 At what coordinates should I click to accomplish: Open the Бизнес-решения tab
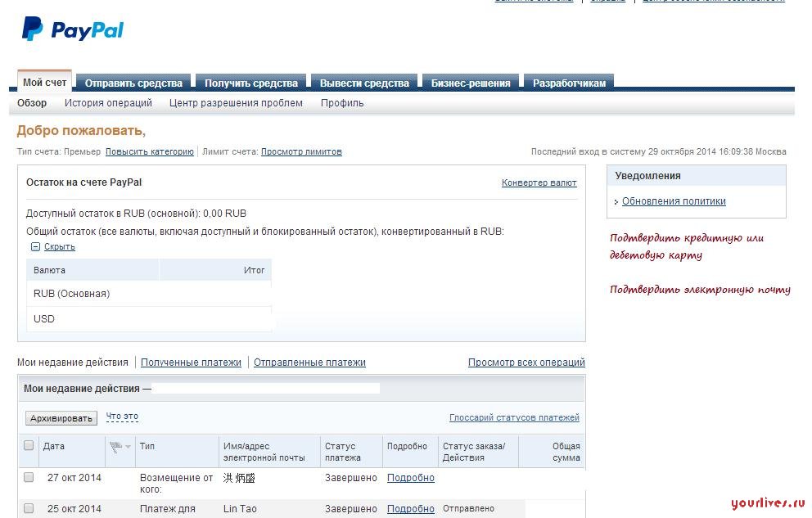471,83
